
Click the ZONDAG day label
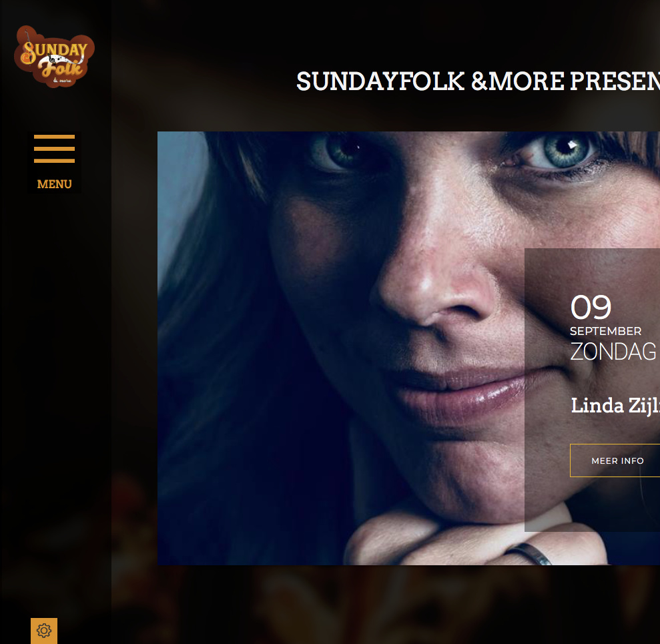coord(613,352)
